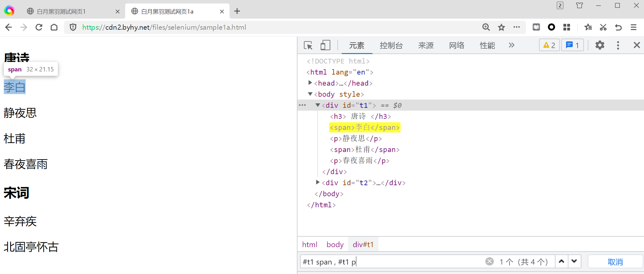644x274 pixels.
Task: Reload the current page
Action: pyautogui.click(x=39, y=27)
